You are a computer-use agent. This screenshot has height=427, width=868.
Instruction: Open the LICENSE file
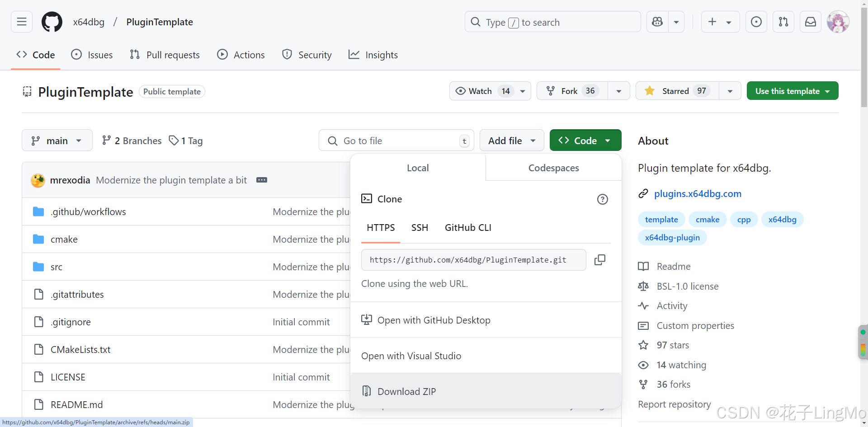pos(68,377)
